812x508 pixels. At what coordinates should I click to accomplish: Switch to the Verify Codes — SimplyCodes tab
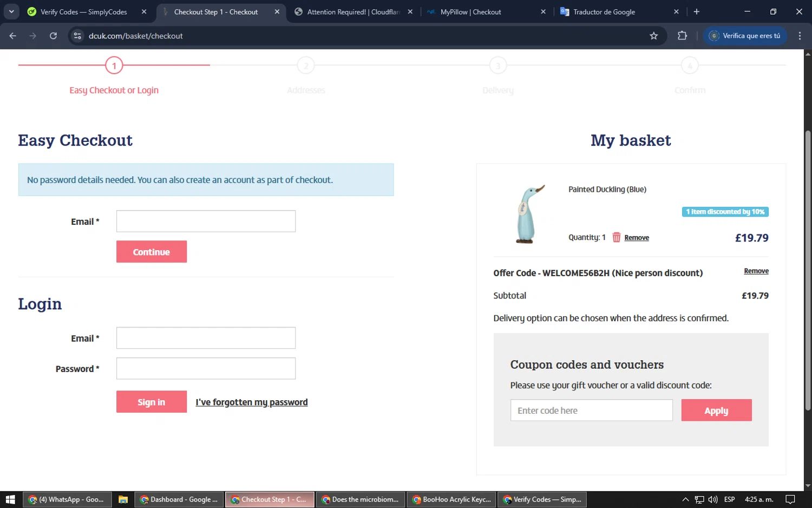(84, 11)
